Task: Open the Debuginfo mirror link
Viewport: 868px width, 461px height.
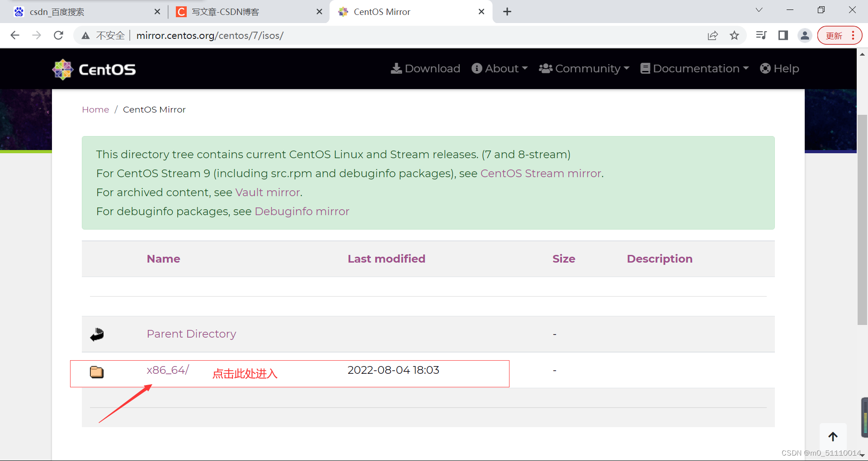Action: tap(302, 212)
